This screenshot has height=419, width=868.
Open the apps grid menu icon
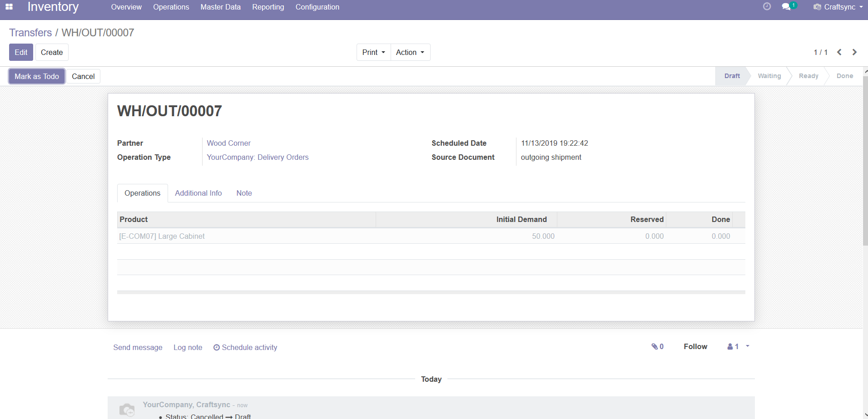pyautogui.click(x=9, y=7)
